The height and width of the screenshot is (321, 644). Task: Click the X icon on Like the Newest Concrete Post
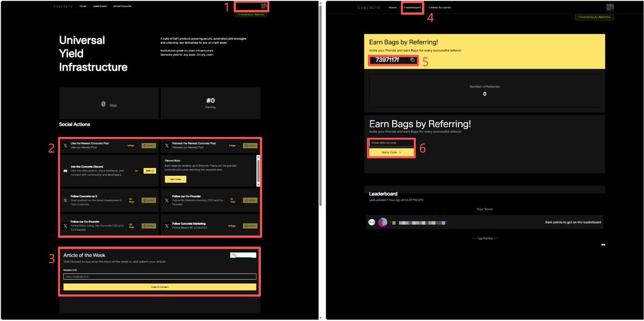pos(65,145)
